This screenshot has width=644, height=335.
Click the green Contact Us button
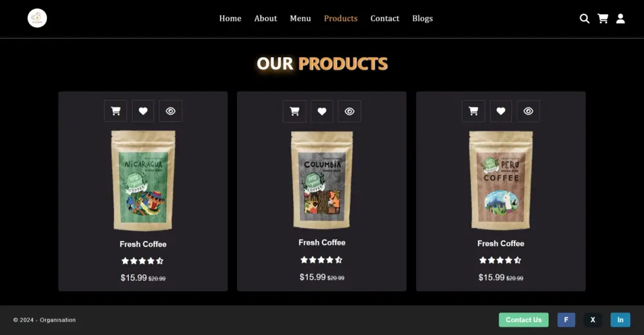coord(524,320)
